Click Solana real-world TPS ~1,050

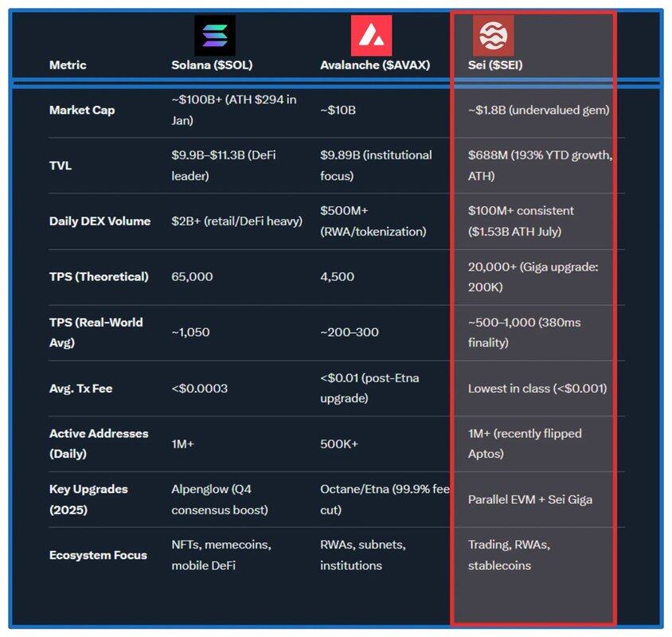click(190, 332)
